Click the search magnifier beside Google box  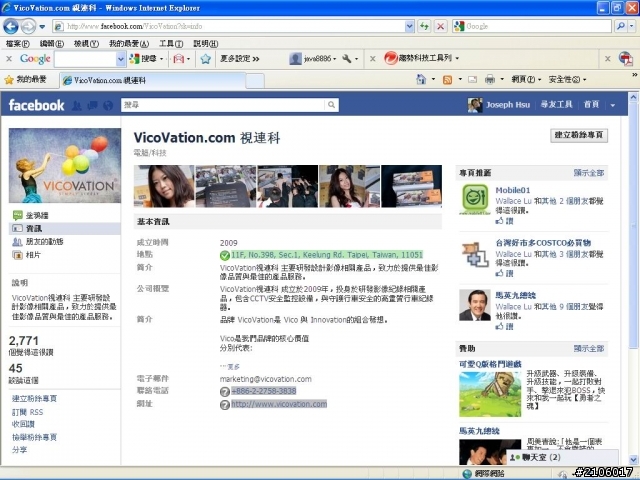tap(620, 26)
